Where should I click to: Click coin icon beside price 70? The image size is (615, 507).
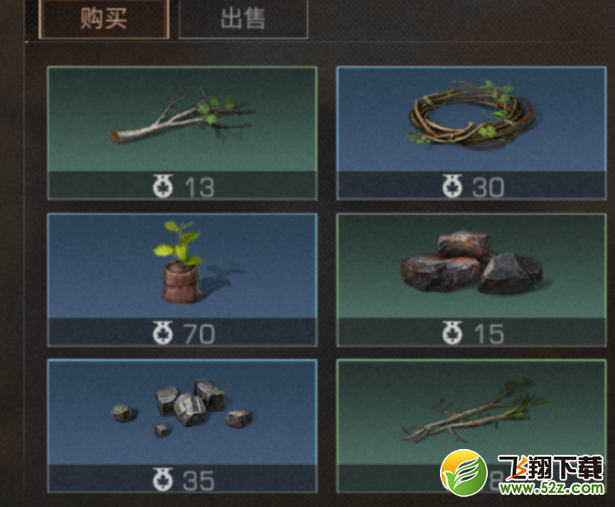(x=163, y=333)
